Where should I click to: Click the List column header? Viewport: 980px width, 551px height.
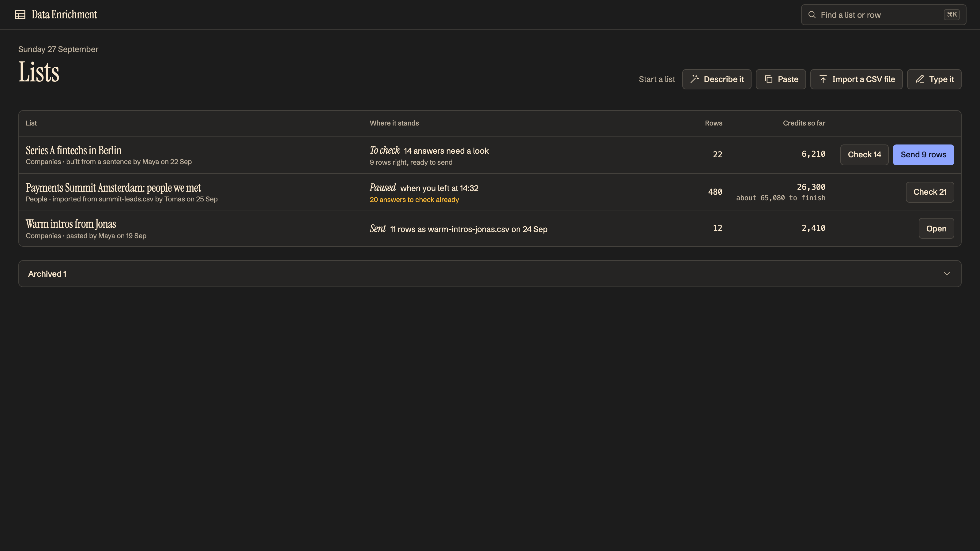coord(31,123)
